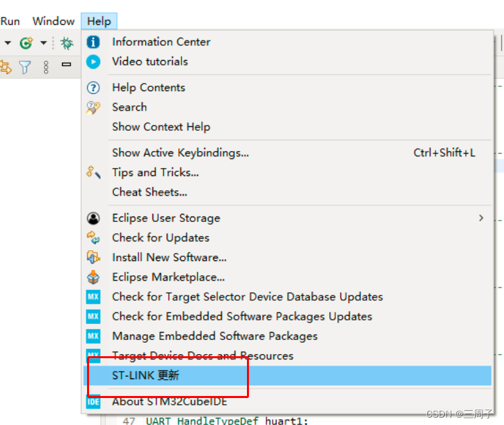
Task: Open the dropdown arrow left of Run icon
Action: [7, 42]
